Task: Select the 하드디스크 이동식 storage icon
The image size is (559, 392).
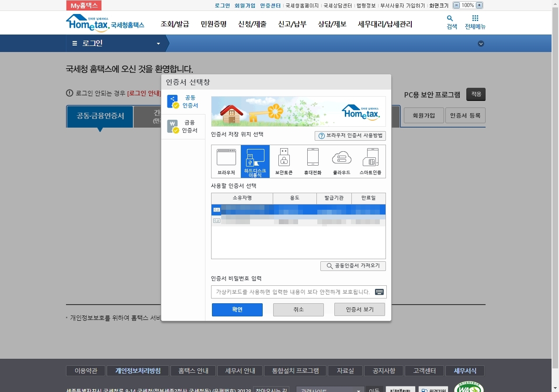Action: (x=255, y=161)
